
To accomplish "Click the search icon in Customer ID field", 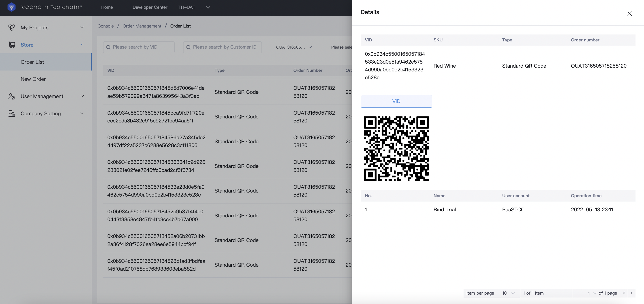I will (x=189, y=47).
